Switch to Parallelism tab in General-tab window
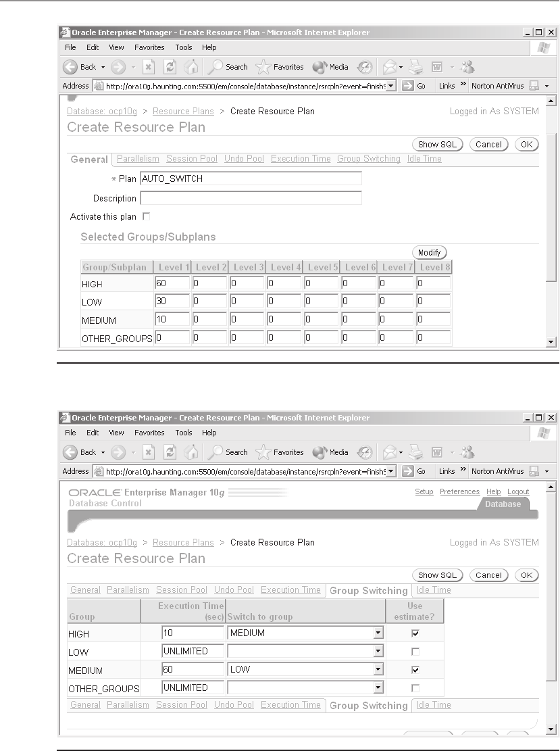This screenshot has height=751, width=560. point(138,159)
